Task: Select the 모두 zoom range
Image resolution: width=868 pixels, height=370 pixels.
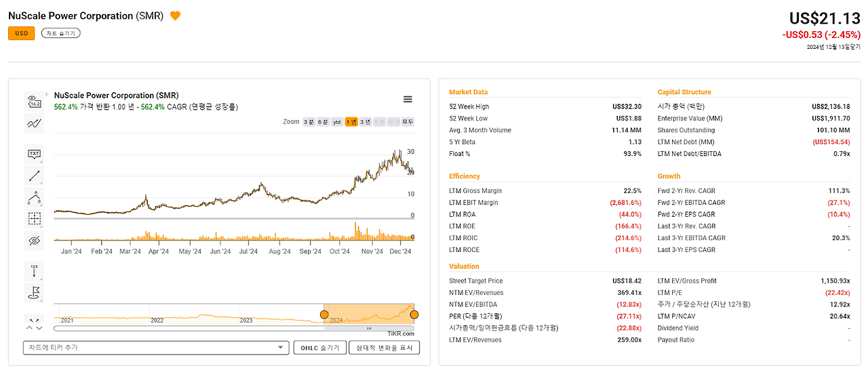Action: tap(408, 122)
